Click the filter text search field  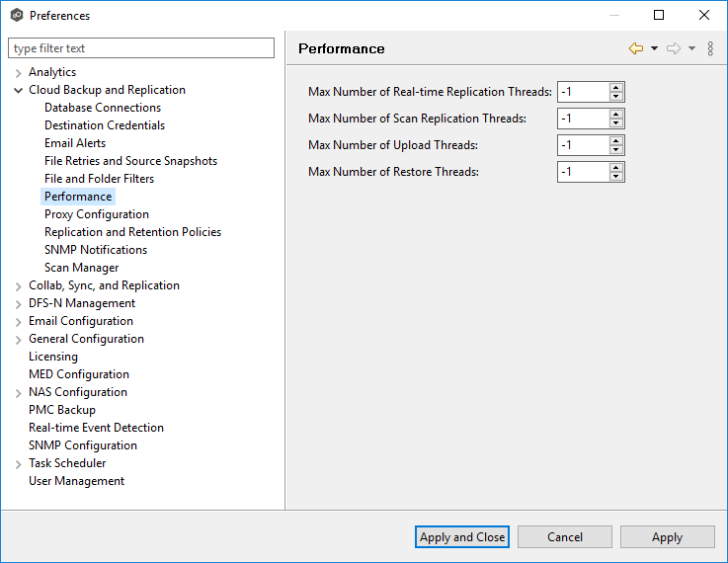click(x=141, y=48)
